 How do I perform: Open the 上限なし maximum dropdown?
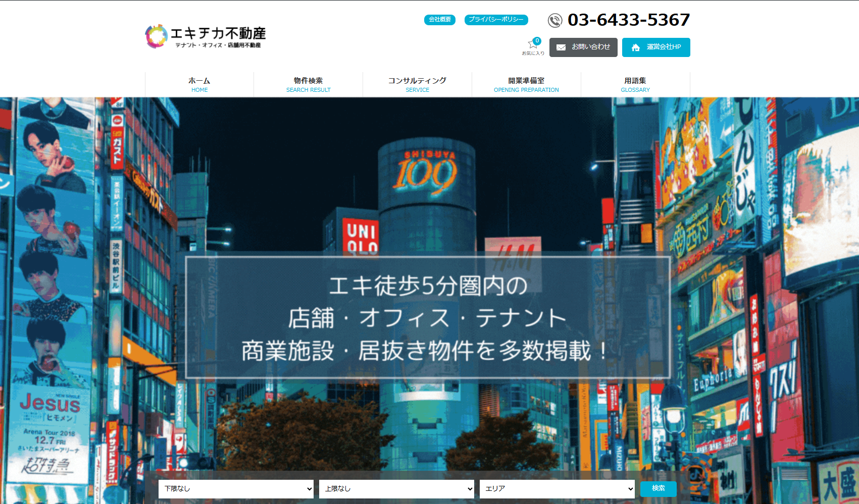pos(396,488)
